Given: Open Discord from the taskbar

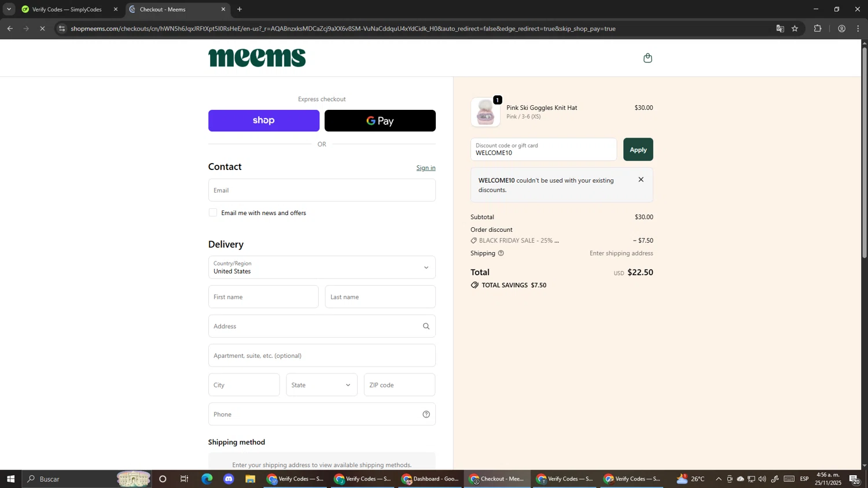Looking at the screenshot, I should click(x=229, y=479).
